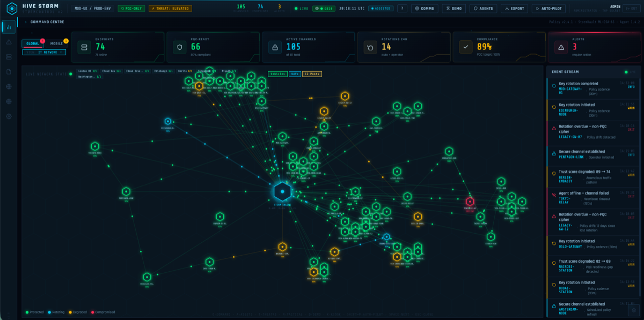Click the EXPORT button
The image size is (644, 320).
[514, 9]
